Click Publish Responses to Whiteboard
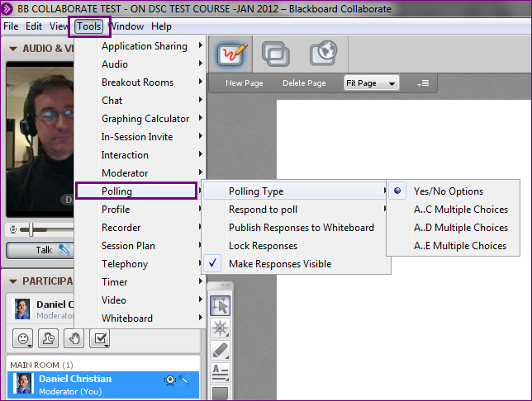The width and height of the screenshot is (532, 401). pyautogui.click(x=296, y=228)
